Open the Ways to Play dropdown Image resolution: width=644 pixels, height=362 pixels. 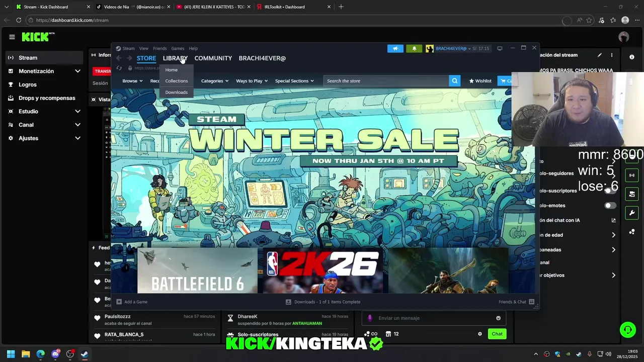(252, 81)
